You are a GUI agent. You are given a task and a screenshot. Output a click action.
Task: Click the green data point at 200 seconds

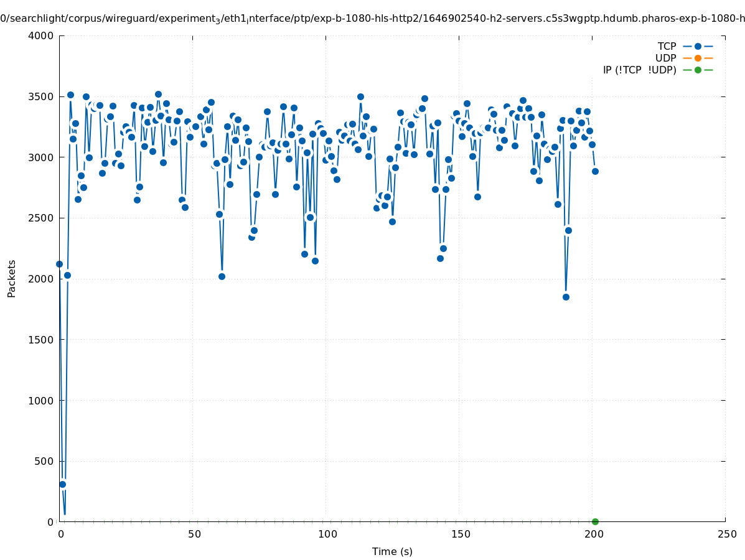click(x=595, y=521)
